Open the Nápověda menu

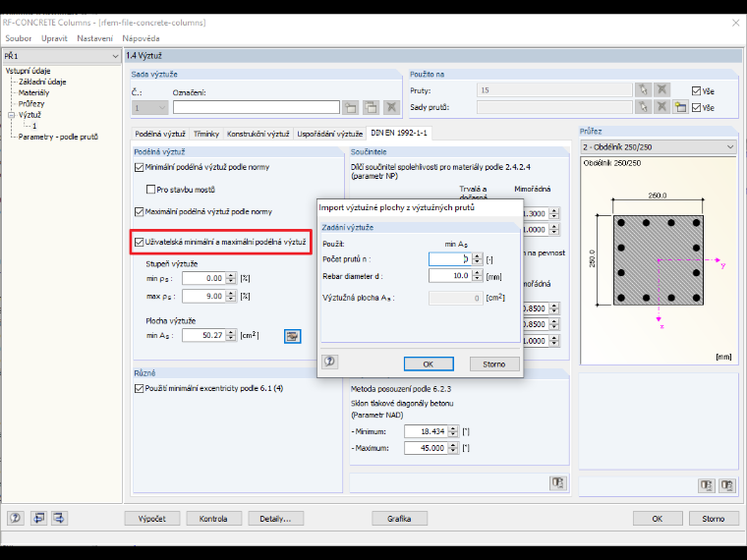tap(141, 38)
